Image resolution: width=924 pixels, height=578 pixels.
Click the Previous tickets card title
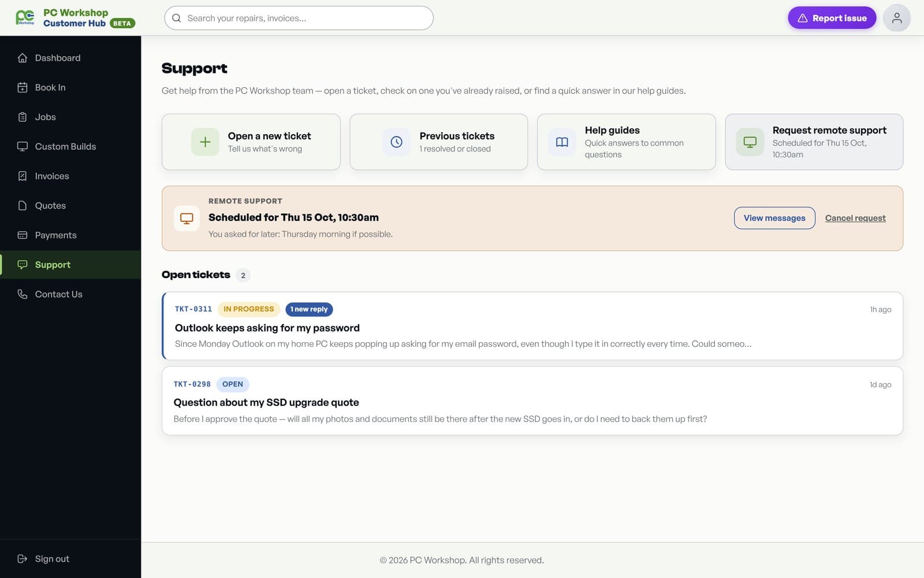tap(457, 136)
